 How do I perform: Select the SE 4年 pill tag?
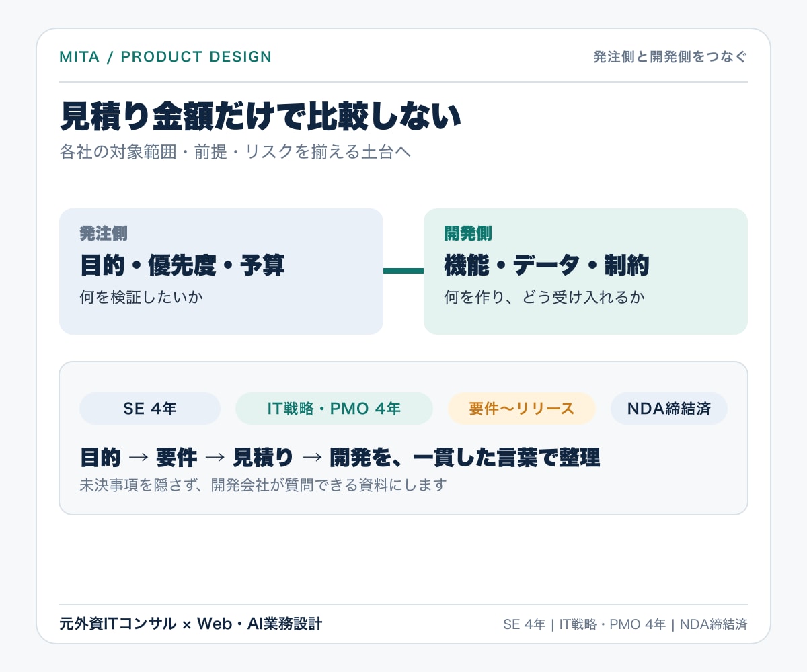[x=150, y=409]
